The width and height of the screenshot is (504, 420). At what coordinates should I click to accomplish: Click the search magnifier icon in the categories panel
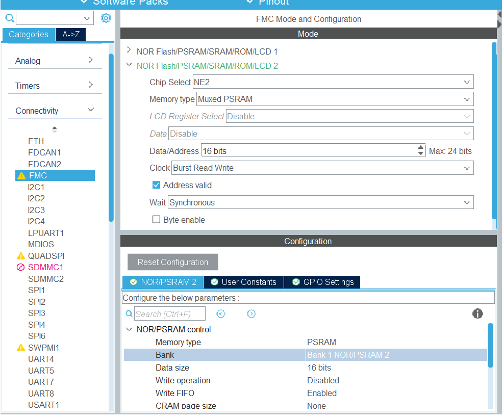[x=10, y=18]
